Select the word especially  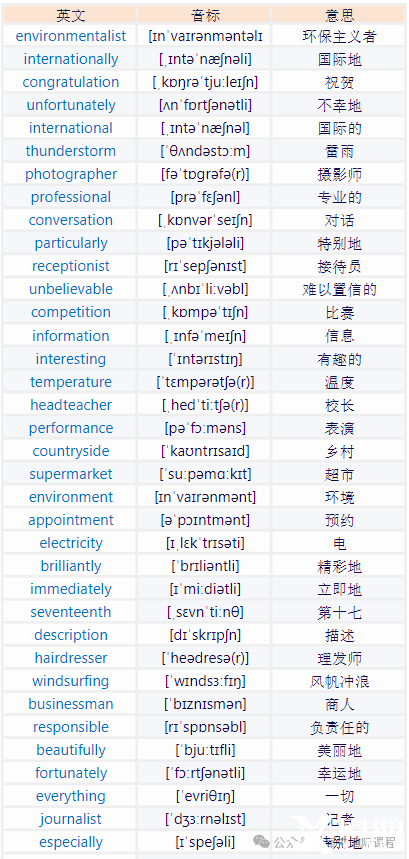71,842
